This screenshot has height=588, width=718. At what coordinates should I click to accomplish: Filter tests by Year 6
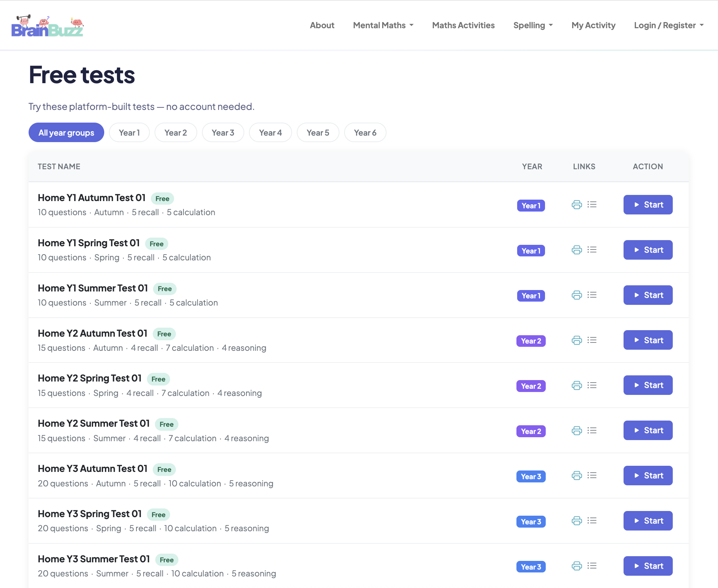pos(365,133)
